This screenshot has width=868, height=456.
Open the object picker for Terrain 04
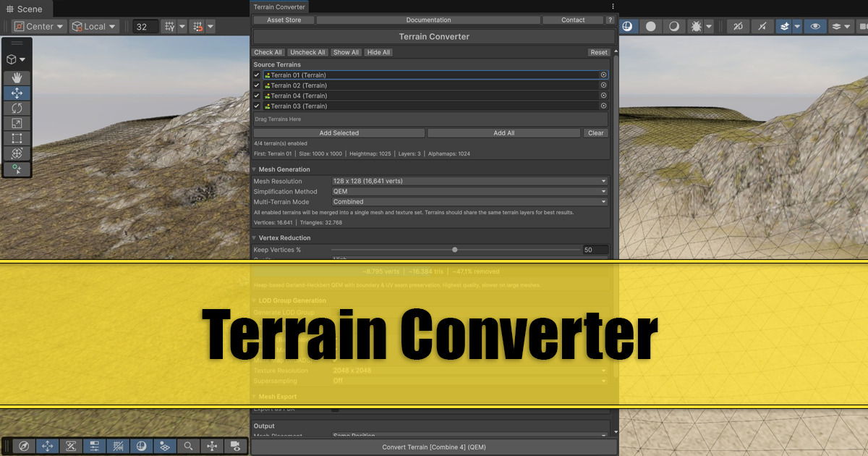point(603,95)
